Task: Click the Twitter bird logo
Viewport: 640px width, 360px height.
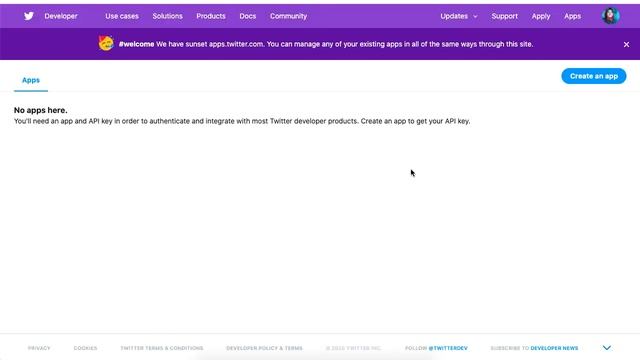Action: pos(29,16)
